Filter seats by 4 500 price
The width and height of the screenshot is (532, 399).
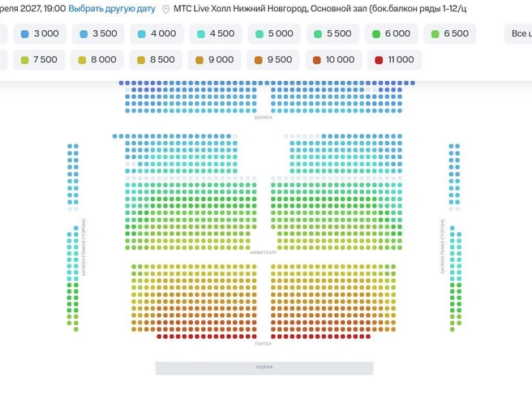pyautogui.click(x=216, y=33)
